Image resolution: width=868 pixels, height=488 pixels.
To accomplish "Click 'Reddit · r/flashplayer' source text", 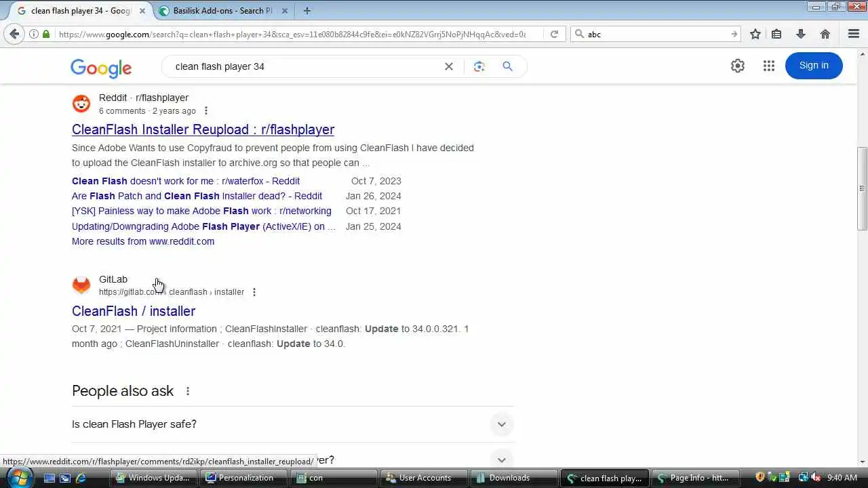I will tap(144, 98).
